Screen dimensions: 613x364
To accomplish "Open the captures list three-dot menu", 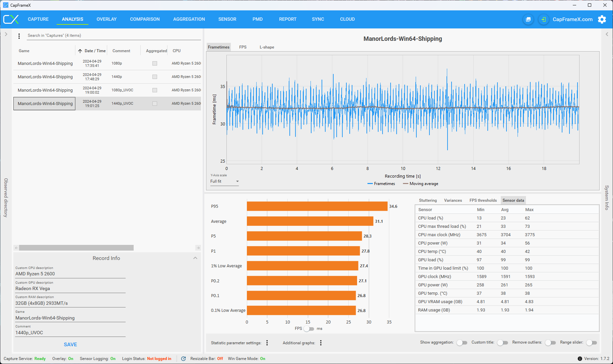I will pyautogui.click(x=19, y=36).
